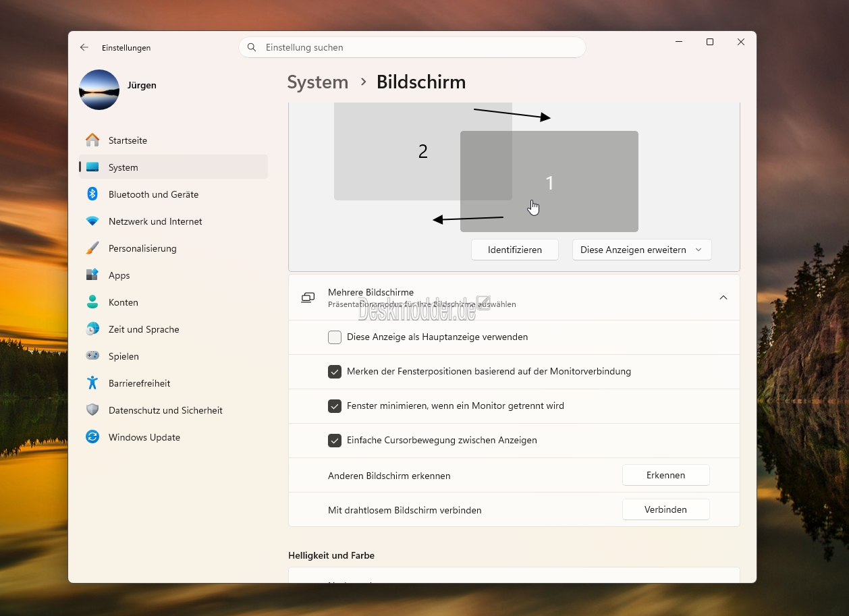Go to Zeit und Sprache settings
Screen dimensions: 849x616
coord(144,329)
